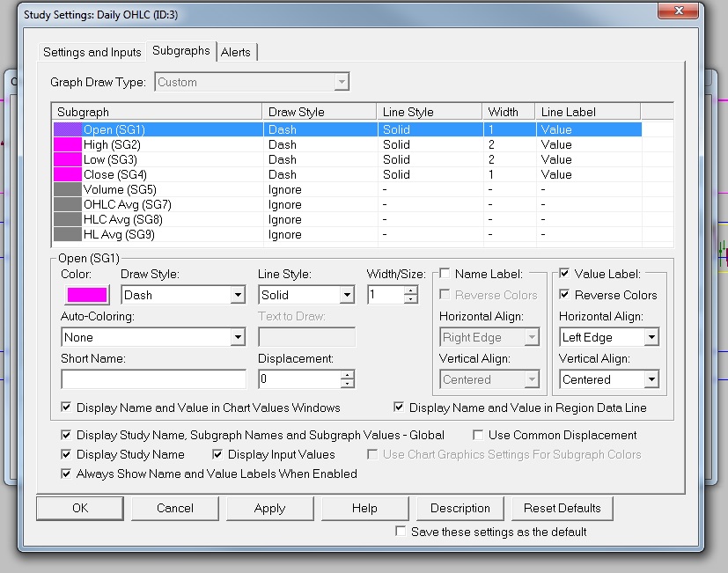The image size is (728, 573).
Task: Toggle Display Name and Value in Chart Values Windows
Action: (x=66, y=408)
